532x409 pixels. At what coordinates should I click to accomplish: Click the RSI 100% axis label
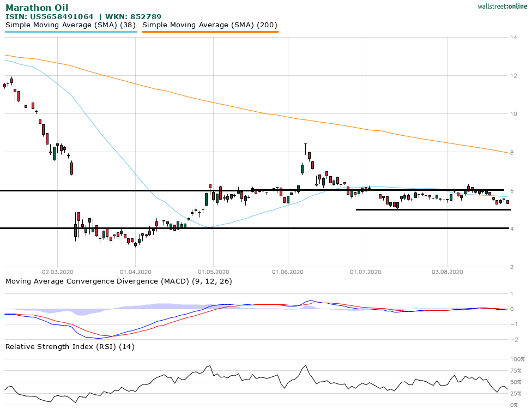tap(517, 359)
